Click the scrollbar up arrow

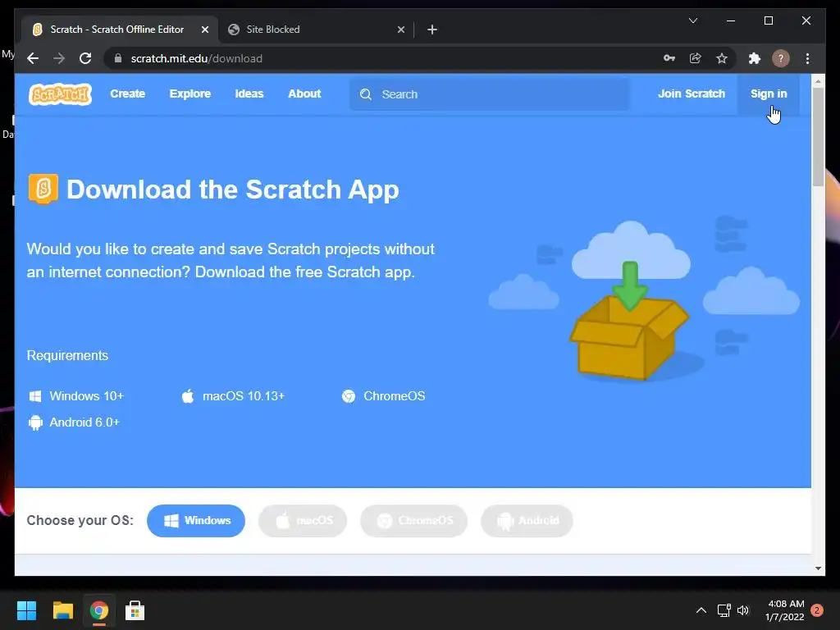[818, 81]
